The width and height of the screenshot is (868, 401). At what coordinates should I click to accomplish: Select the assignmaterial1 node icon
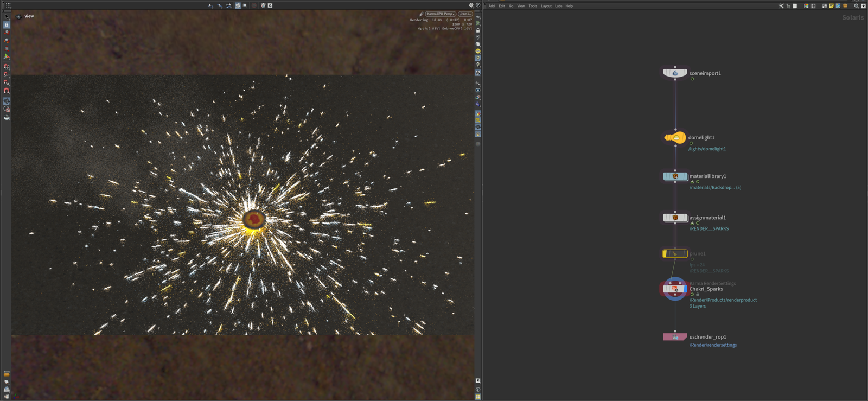point(675,218)
